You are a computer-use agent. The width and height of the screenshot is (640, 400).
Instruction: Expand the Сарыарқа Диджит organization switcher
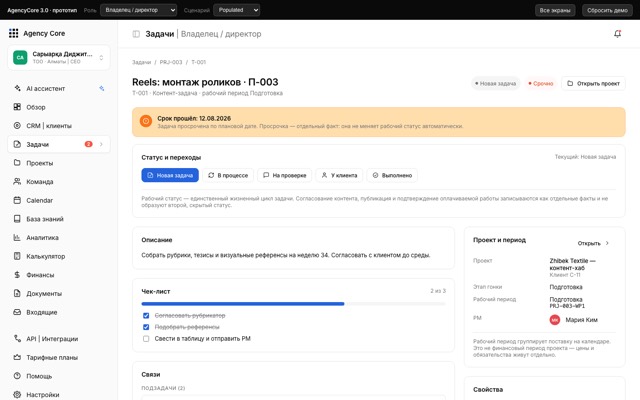101,58
